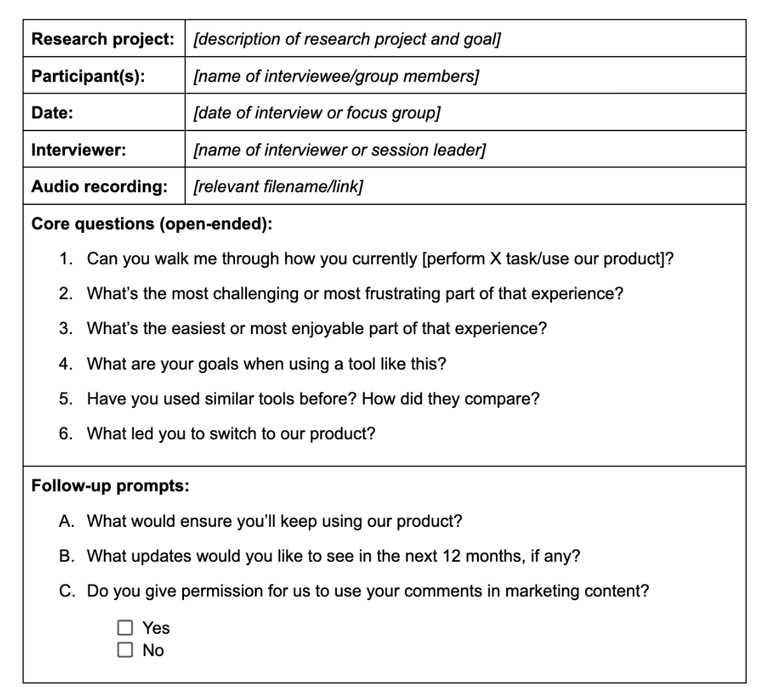This screenshot has width=773, height=700.
Task: Click the 'What led you to switch' question
Action: [x=231, y=434]
